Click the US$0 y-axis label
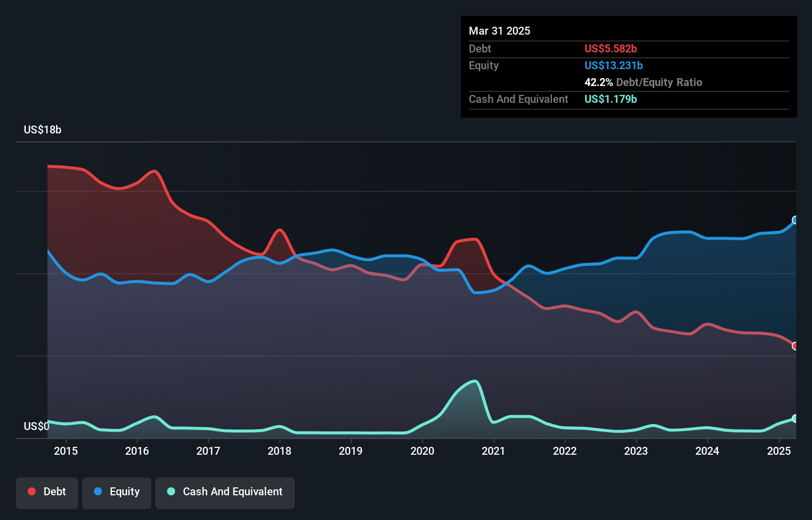 (37, 426)
